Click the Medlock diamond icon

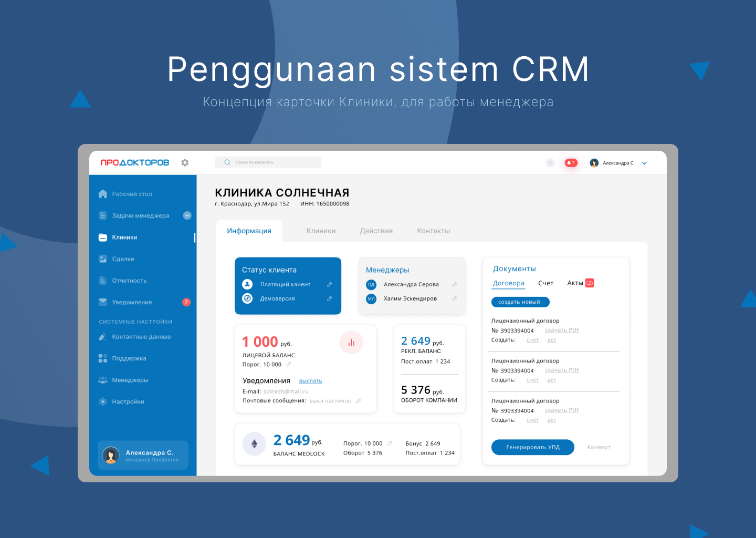click(254, 444)
